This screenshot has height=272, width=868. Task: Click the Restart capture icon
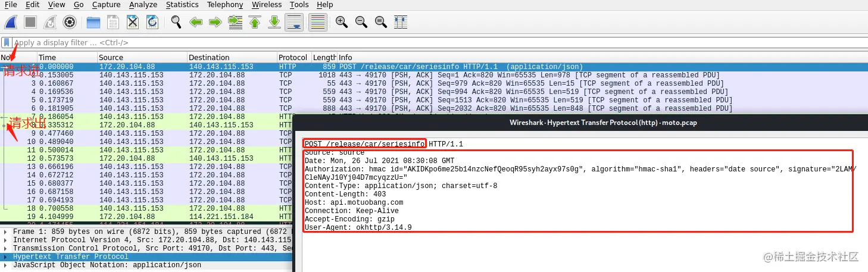(x=50, y=23)
